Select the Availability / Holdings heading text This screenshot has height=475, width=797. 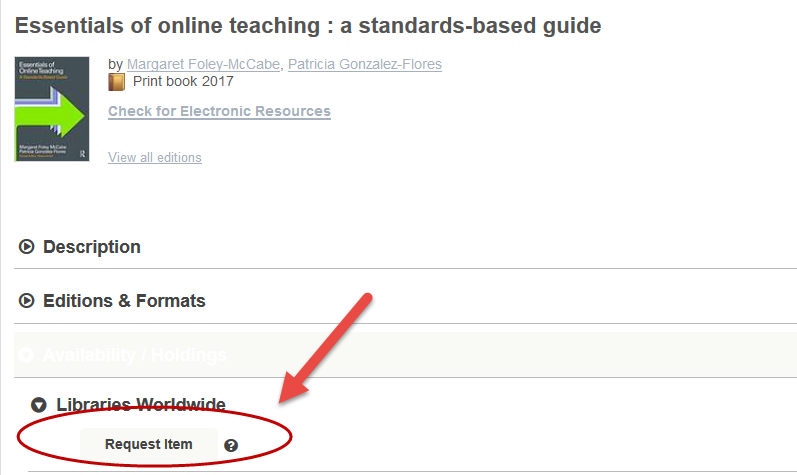coord(135,355)
